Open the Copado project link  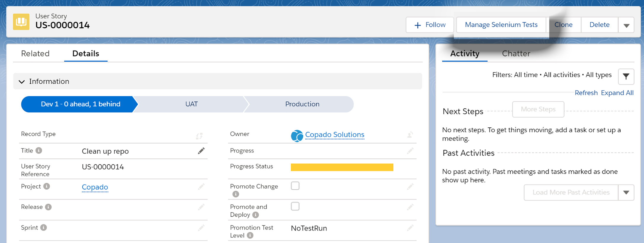pos(95,187)
